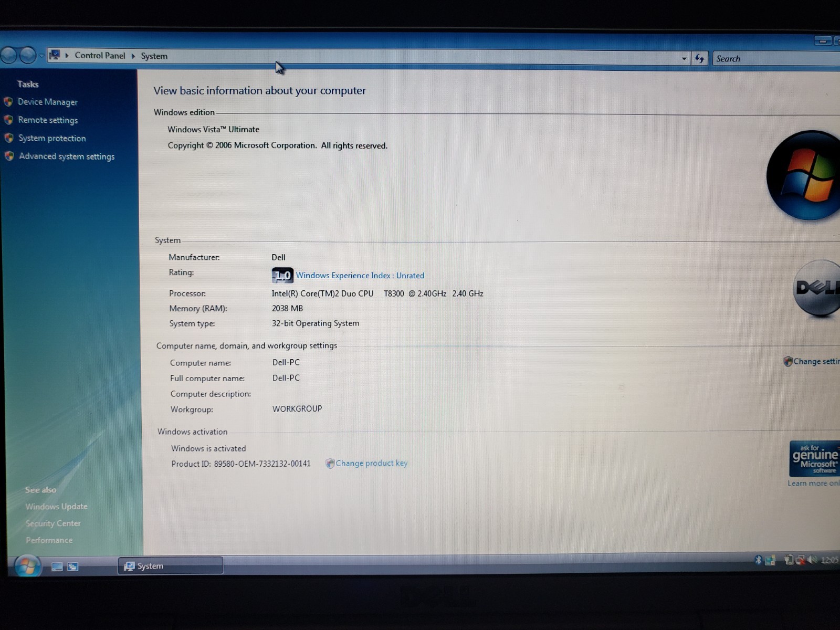The width and height of the screenshot is (840, 630).
Task: Select the Full computer name Dell-PC value
Action: point(286,377)
